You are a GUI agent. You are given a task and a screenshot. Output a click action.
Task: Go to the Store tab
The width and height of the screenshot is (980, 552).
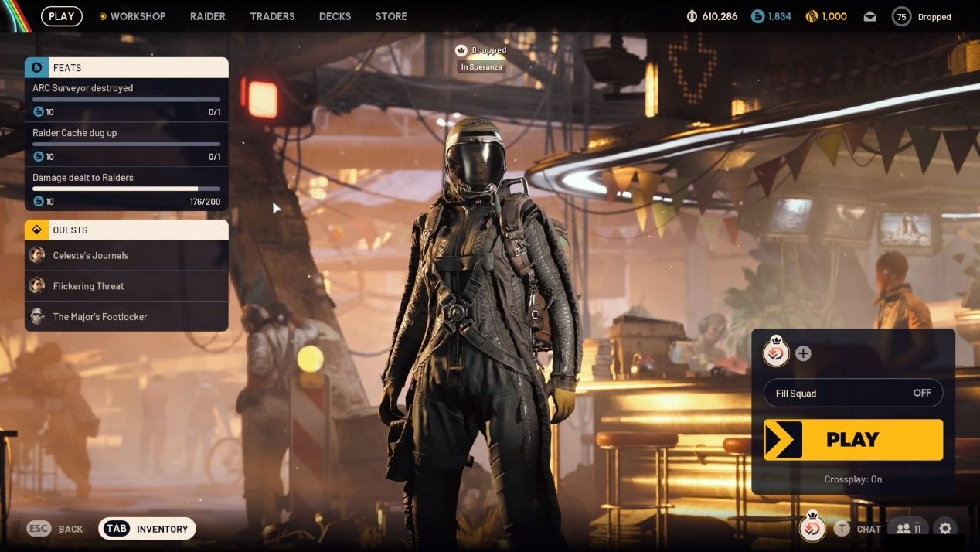391,16
